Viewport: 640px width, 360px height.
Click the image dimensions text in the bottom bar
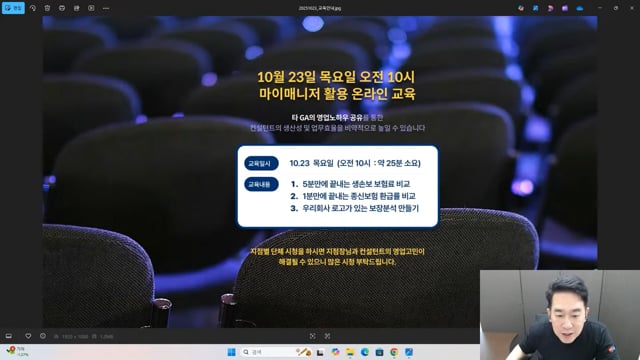click(x=75, y=336)
